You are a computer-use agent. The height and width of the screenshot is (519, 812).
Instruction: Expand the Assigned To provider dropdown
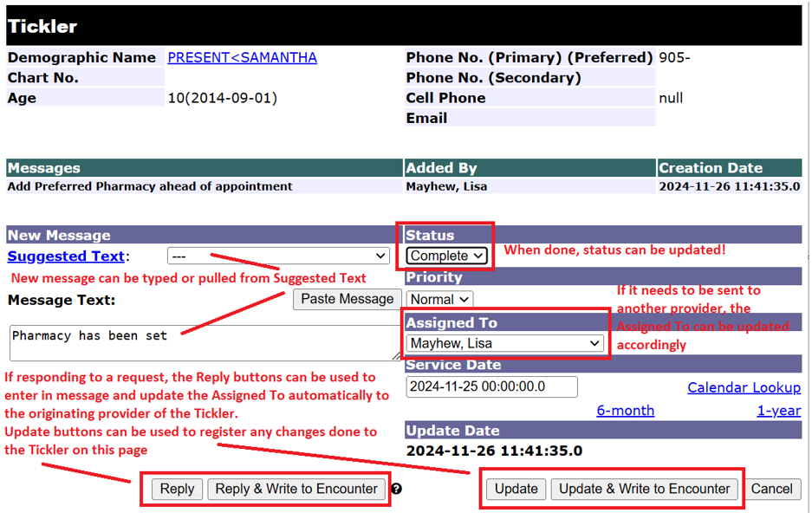(x=505, y=344)
